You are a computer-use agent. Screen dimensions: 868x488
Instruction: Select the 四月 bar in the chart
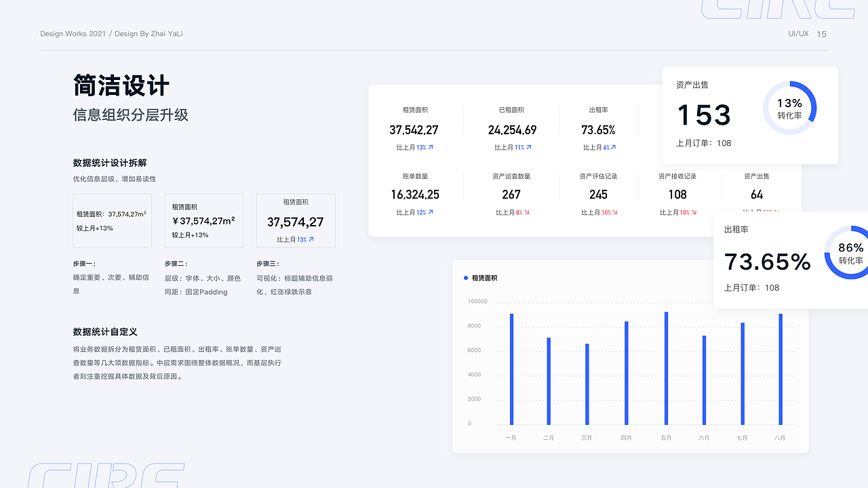click(x=627, y=373)
